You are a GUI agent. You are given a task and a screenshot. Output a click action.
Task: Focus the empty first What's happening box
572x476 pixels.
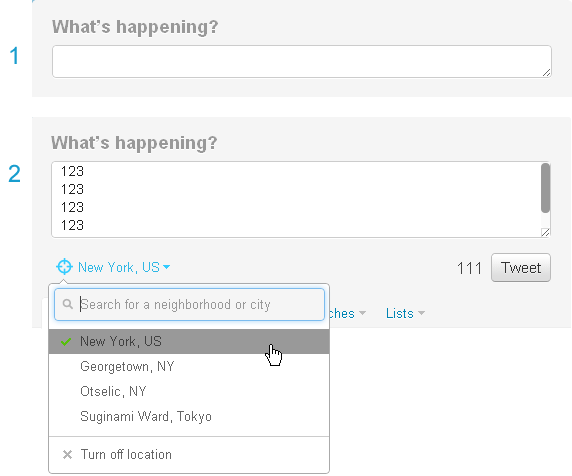[302, 61]
